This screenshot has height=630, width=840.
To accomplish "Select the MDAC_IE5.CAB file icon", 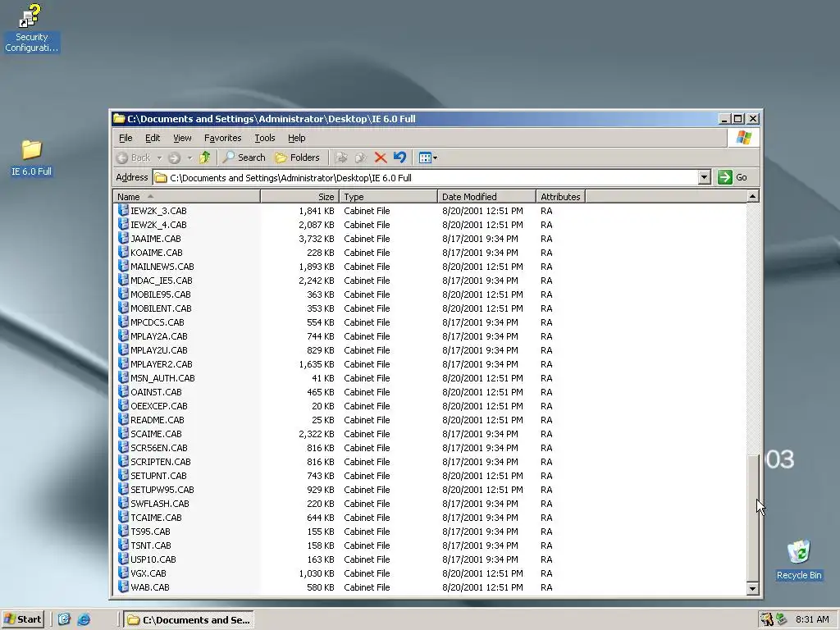I will [x=123, y=281].
